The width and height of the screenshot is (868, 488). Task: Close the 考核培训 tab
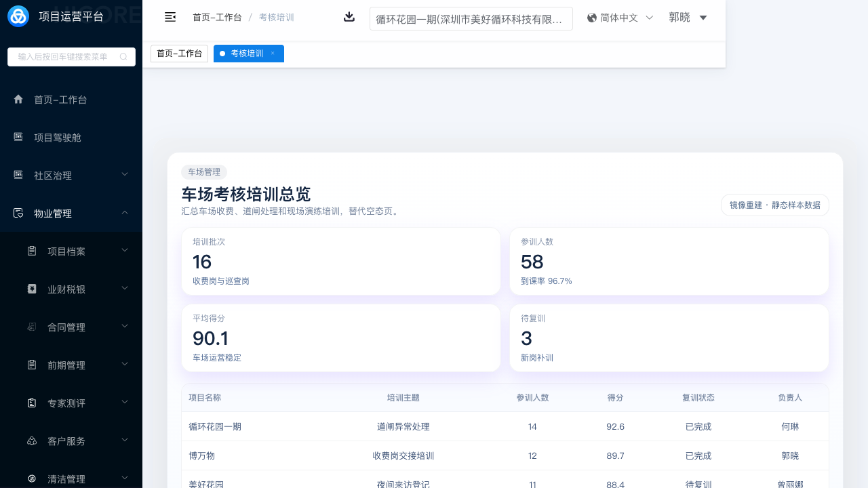coord(273,54)
